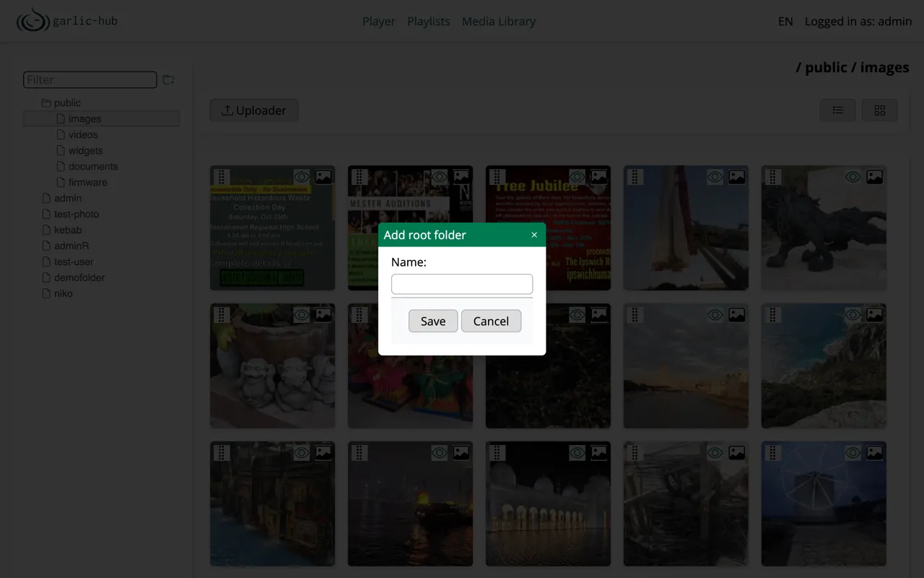
Task: Toggle eye preview on hazardous waste flyer
Action: (302, 176)
